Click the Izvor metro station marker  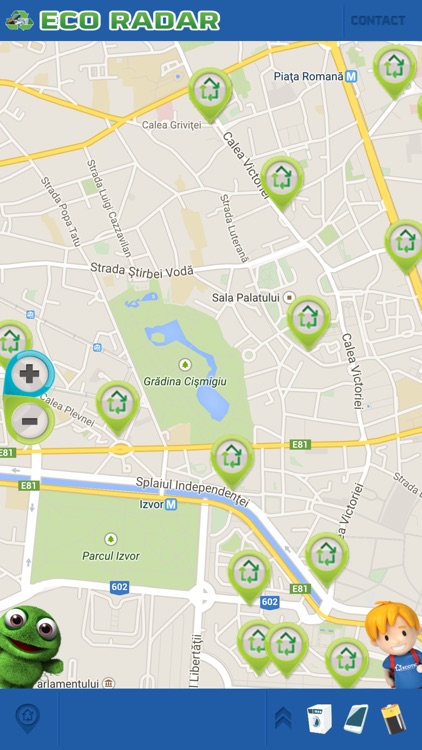pos(171,504)
